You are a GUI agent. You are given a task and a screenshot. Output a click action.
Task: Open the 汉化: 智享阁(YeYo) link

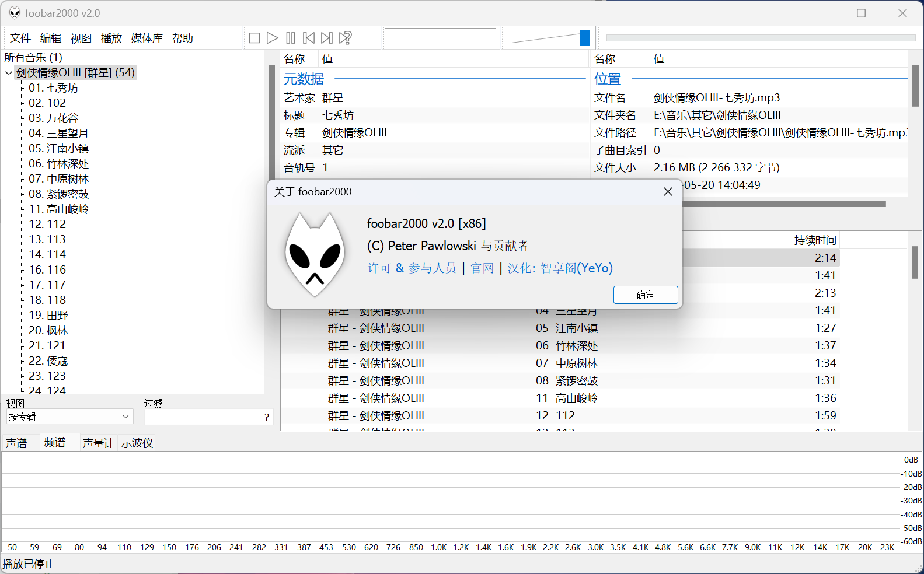tap(560, 268)
